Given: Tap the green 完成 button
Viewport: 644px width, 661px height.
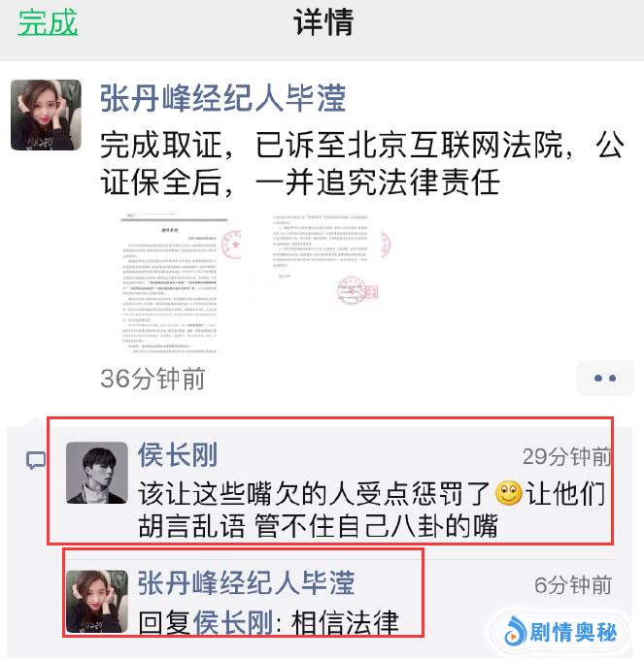Looking at the screenshot, I should [48, 22].
